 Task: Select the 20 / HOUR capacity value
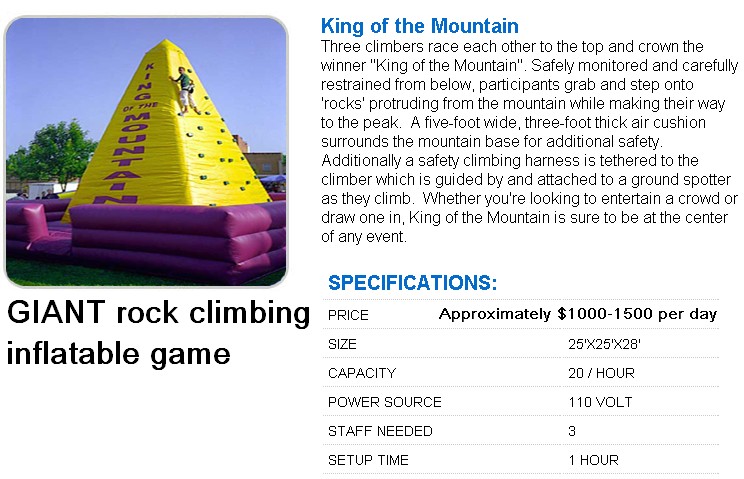601,373
